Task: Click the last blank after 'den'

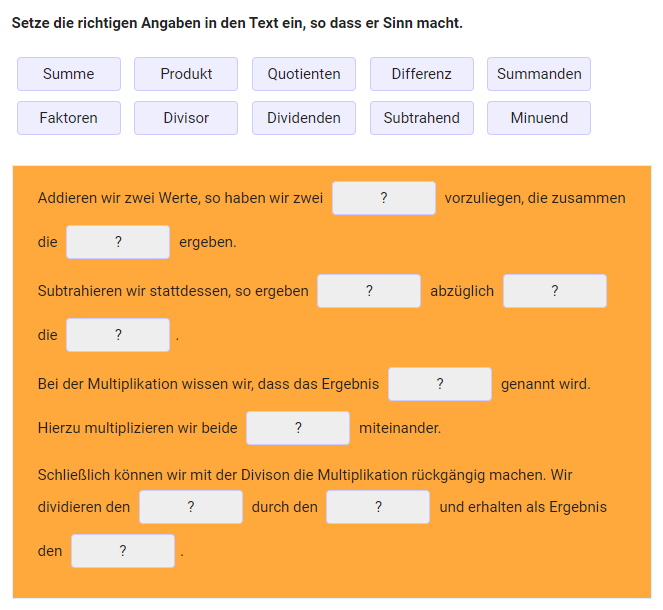Action: pyautogui.click(x=123, y=551)
